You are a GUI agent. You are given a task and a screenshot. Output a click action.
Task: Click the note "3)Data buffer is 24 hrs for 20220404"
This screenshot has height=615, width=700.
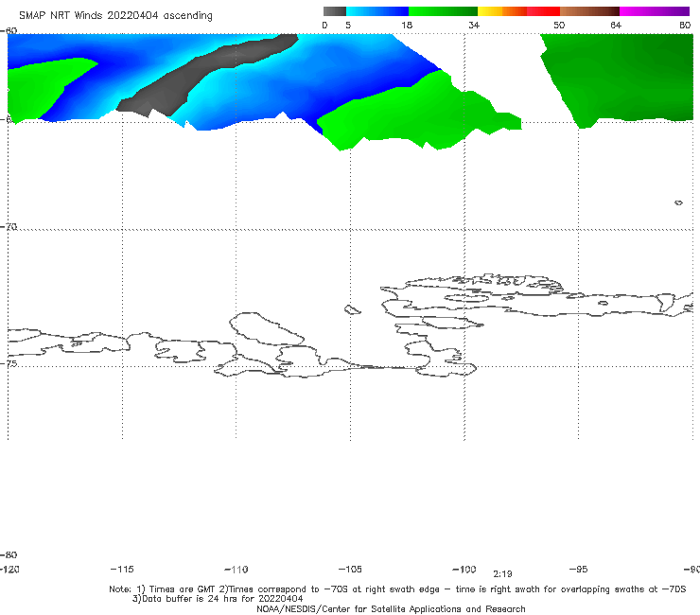(x=218, y=599)
